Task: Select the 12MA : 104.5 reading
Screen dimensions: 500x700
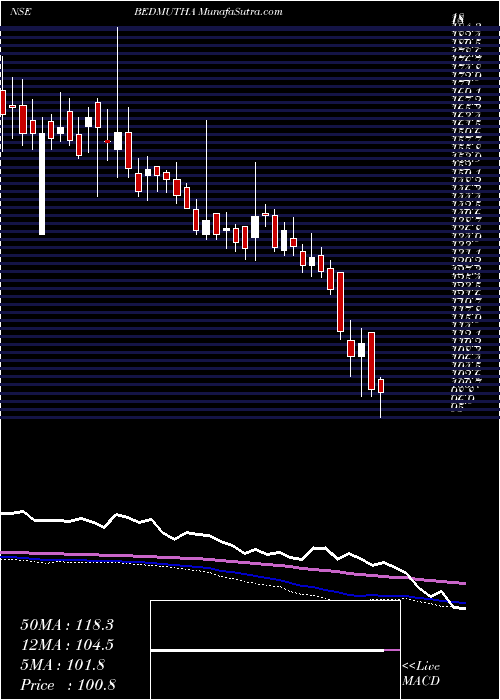Action: click(x=67, y=646)
